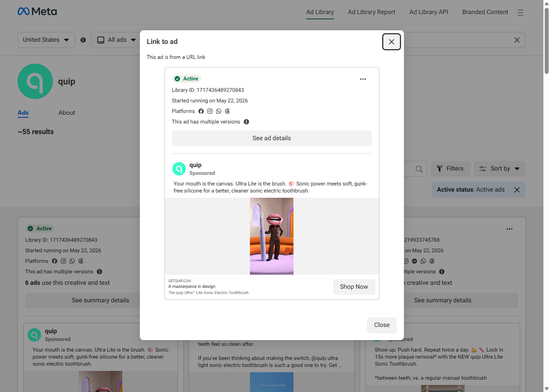Image resolution: width=550 pixels, height=392 pixels.
Task: Open the Filters button
Action: click(x=450, y=169)
